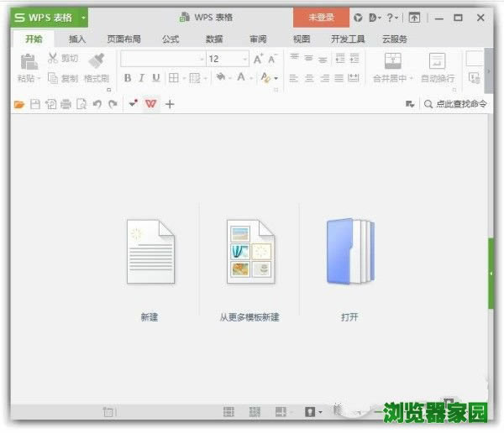
Task: Click the cell borders icon
Action: tap(174, 78)
